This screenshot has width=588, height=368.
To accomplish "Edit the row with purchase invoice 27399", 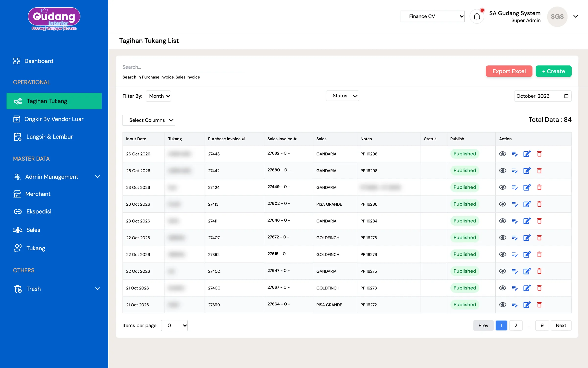I will pos(527,305).
